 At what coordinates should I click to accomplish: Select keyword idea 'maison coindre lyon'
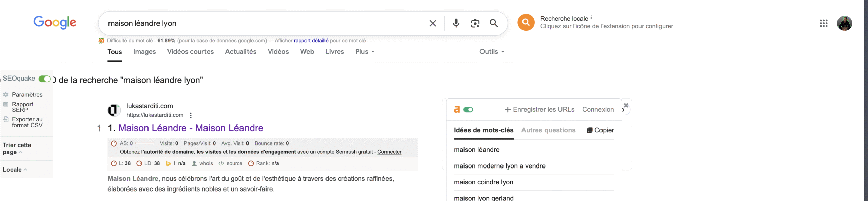point(484,182)
